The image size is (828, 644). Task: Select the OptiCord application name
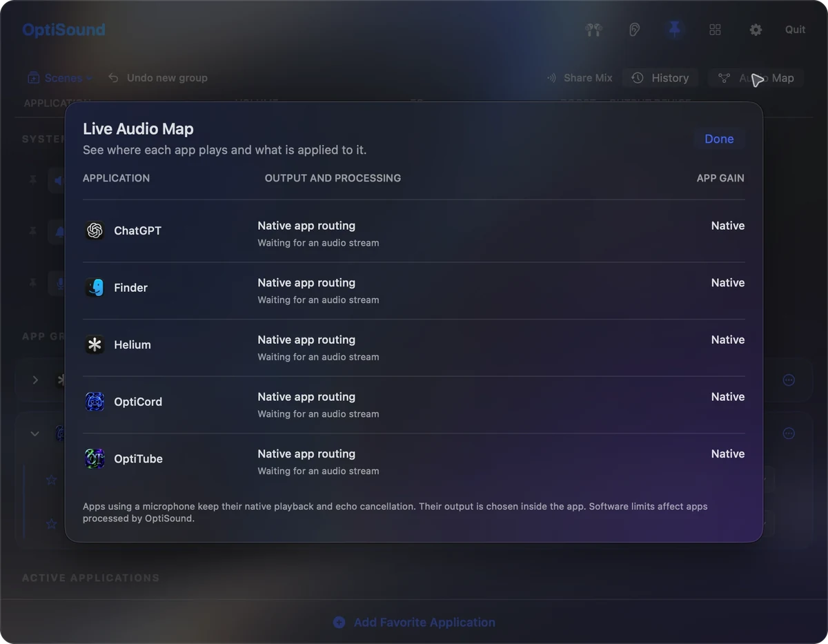138,402
